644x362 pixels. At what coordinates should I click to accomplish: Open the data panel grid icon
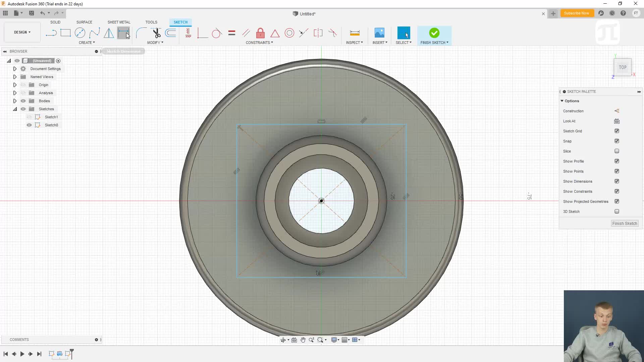5,13
